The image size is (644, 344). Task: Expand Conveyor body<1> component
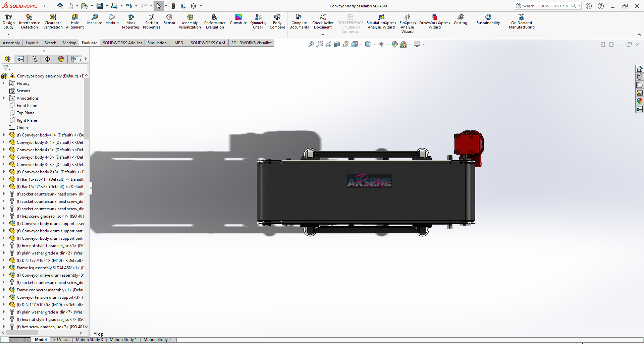4,135
